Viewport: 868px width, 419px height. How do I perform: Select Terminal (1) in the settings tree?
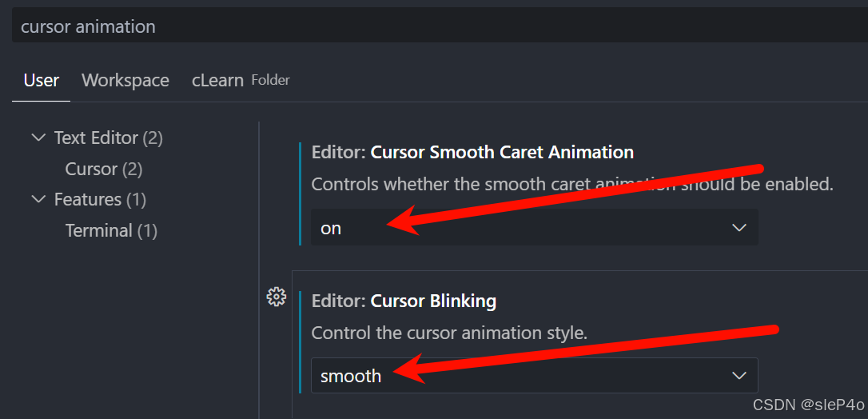click(111, 230)
